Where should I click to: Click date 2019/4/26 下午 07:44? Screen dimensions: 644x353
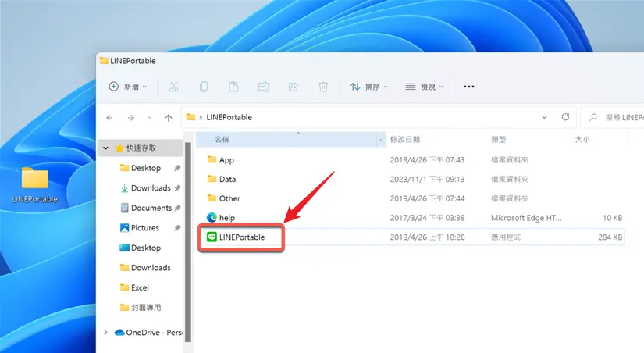pyautogui.click(x=427, y=198)
